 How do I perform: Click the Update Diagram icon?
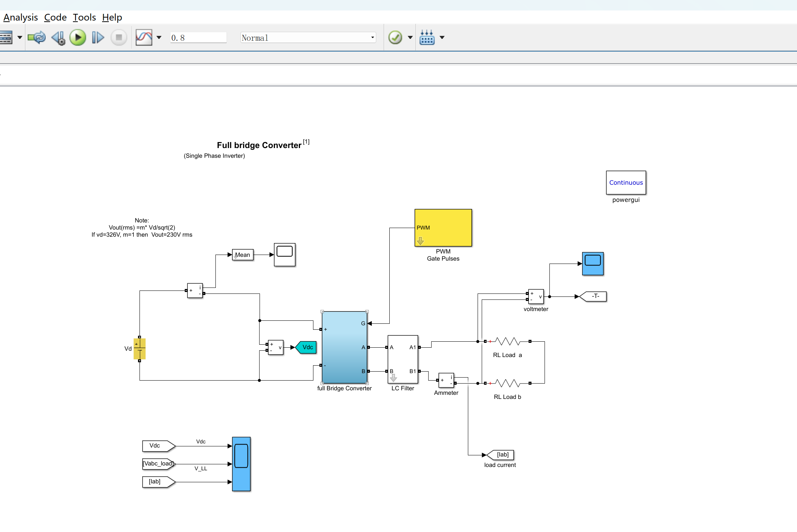[37, 37]
